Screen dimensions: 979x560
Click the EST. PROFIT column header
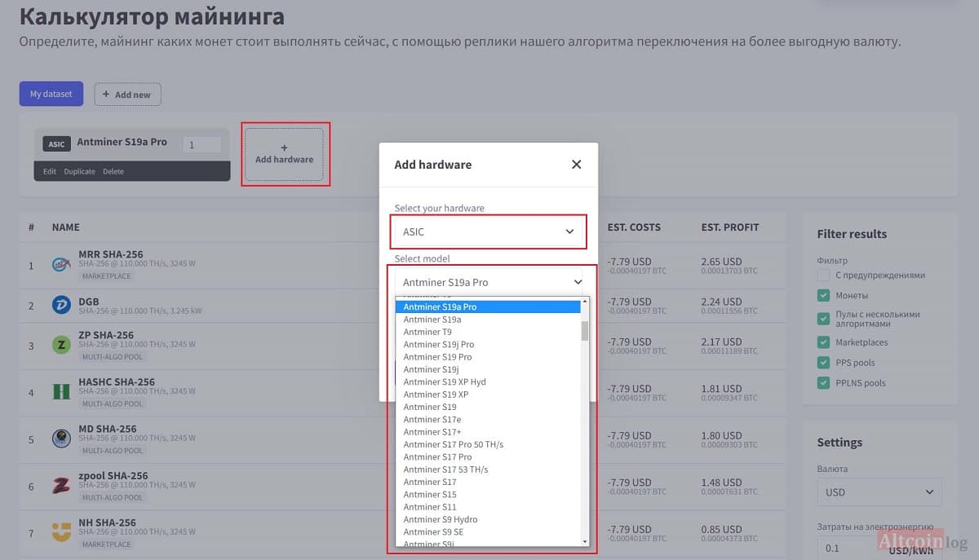(729, 227)
